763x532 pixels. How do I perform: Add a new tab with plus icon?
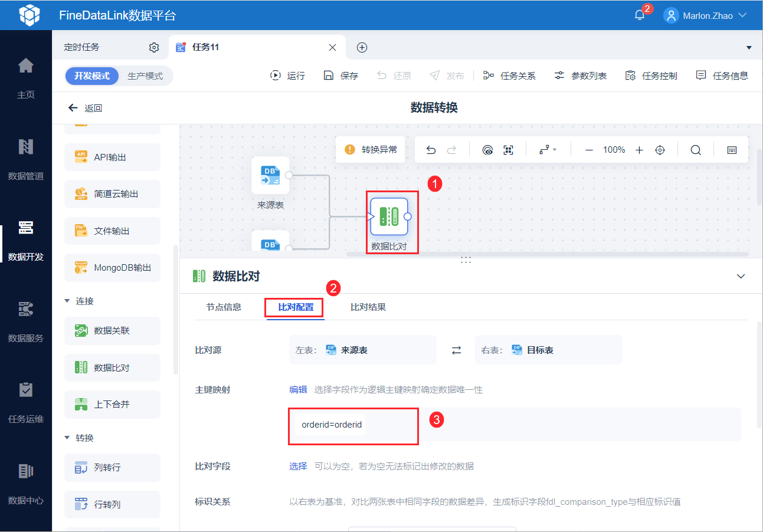click(362, 47)
